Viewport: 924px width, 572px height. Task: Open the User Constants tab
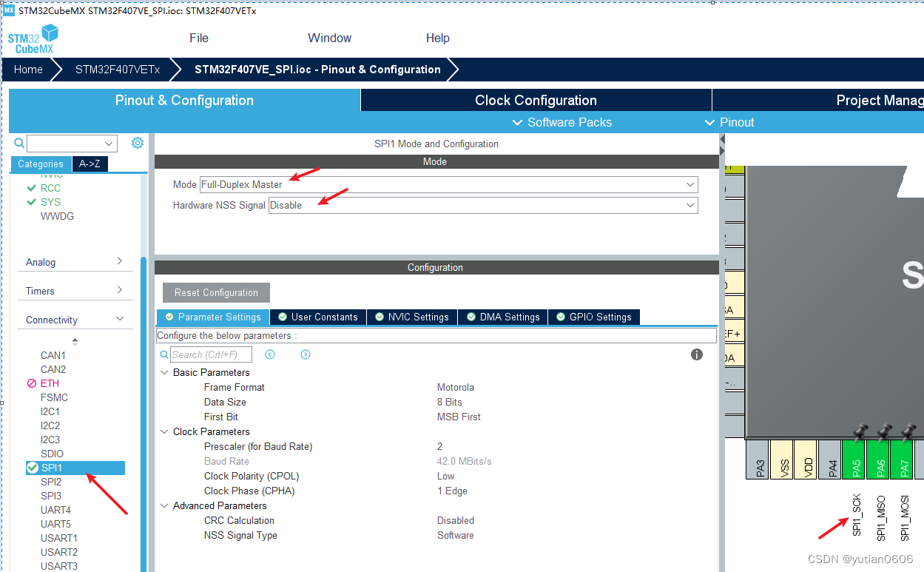click(x=317, y=317)
